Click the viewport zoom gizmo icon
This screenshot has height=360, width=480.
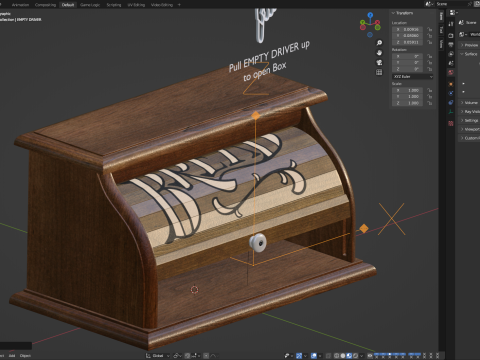[379, 43]
